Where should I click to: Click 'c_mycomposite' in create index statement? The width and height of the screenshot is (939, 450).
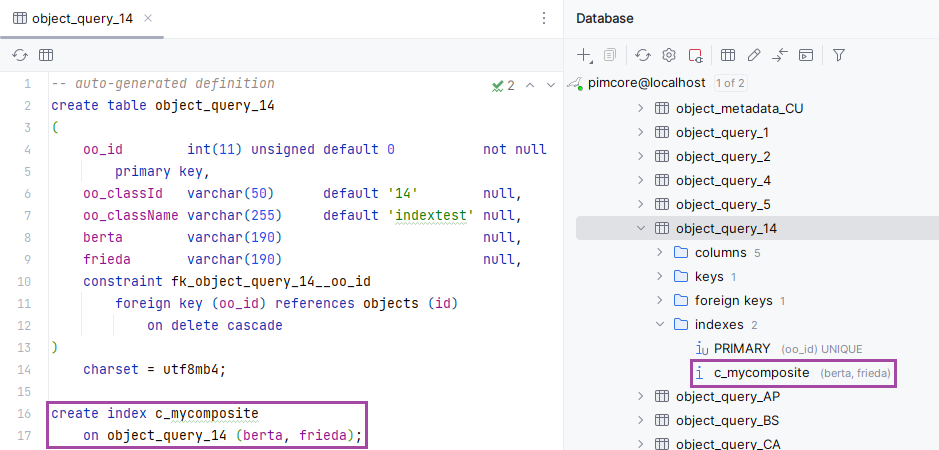(x=207, y=413)
